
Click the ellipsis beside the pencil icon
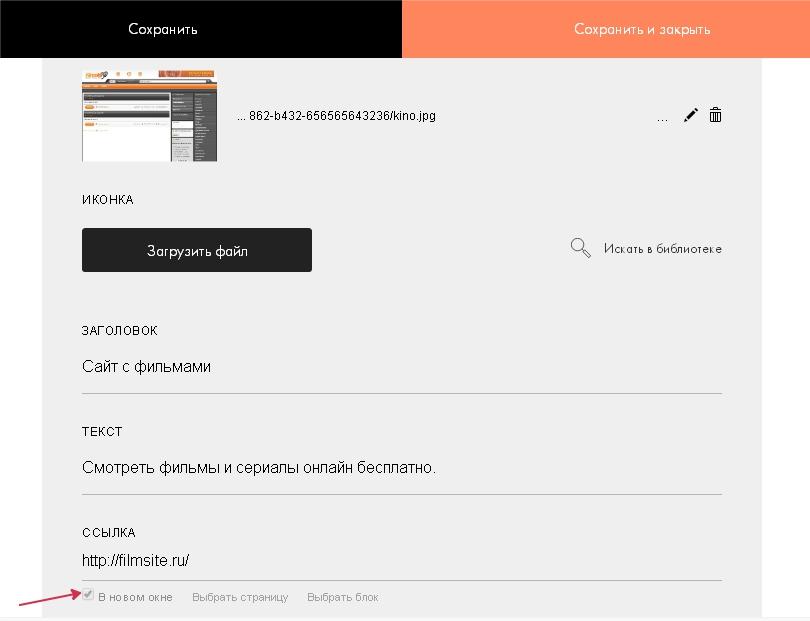[662, 117]
